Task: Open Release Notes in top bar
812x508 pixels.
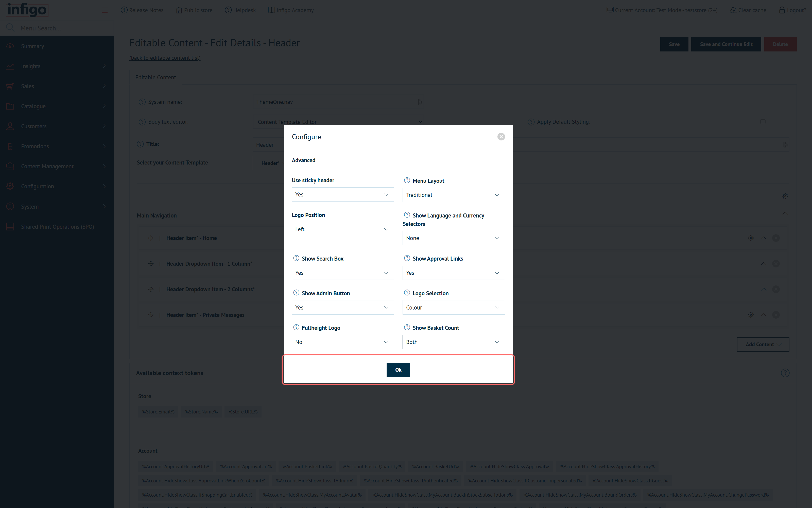Action: coord(142,10)
